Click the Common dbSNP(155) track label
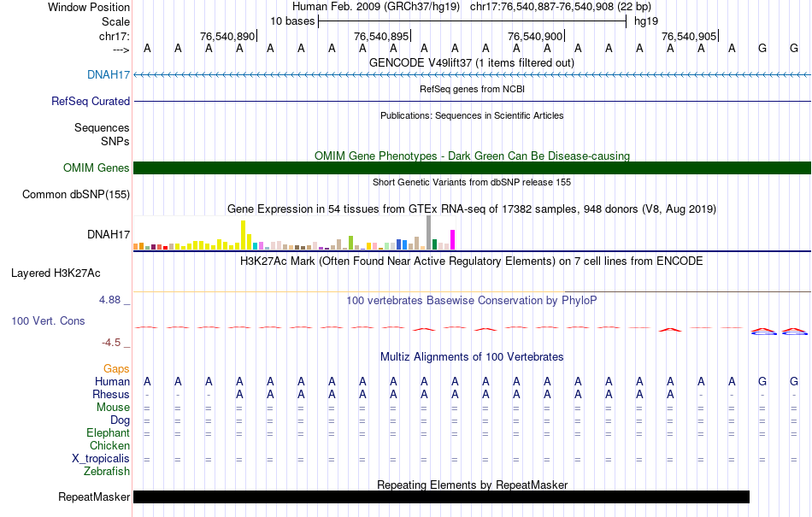 click(75, 194)
